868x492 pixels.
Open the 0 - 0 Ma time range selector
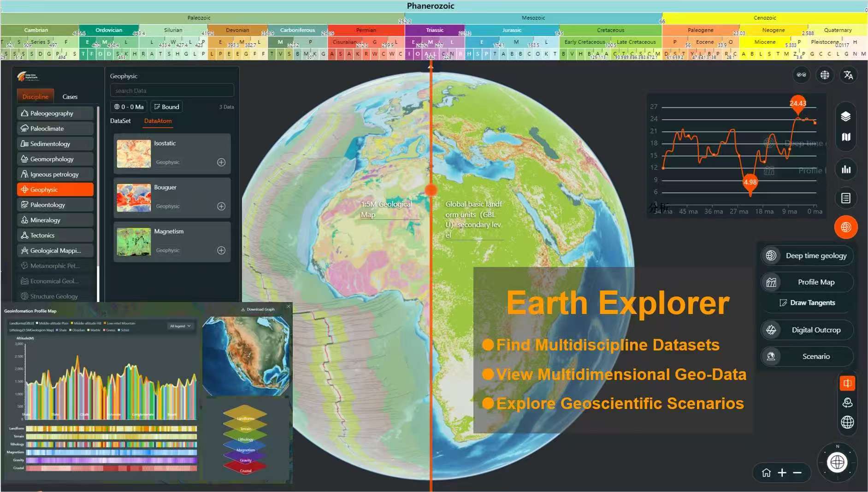pos(129,107)
